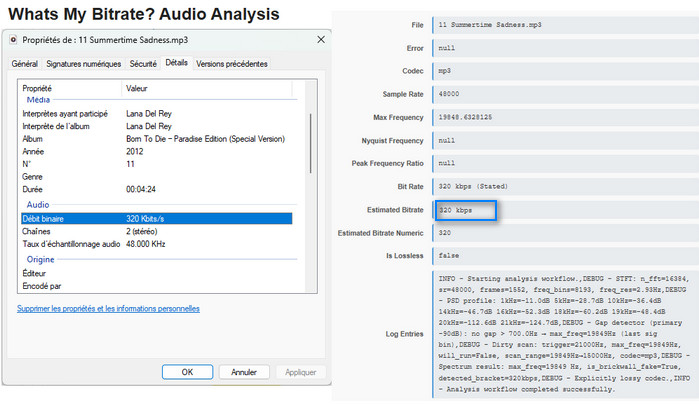Click the Whats My Bitrate heading
Viewport: 699px width, 404px height.
coord(144,14)
